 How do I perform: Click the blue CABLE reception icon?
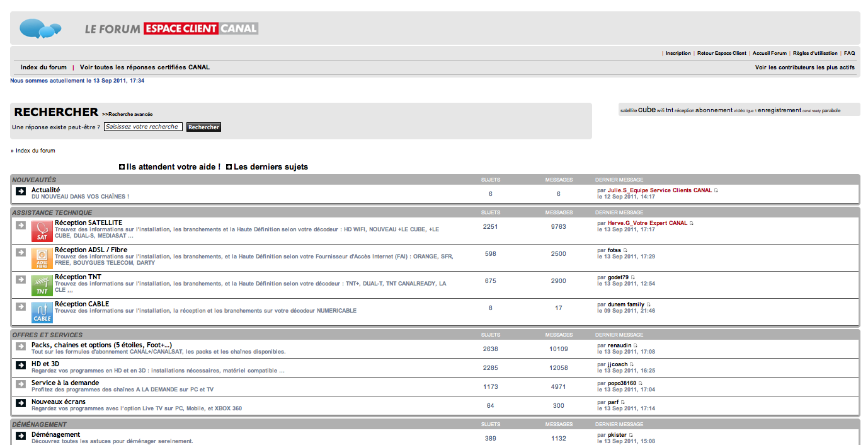tap(42, 312)
